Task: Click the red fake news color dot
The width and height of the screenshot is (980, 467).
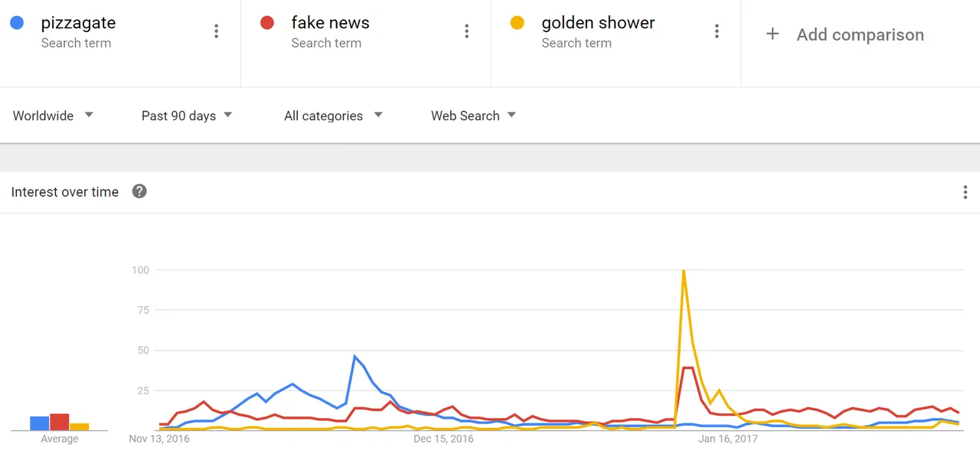Action: tap(267, 23)
